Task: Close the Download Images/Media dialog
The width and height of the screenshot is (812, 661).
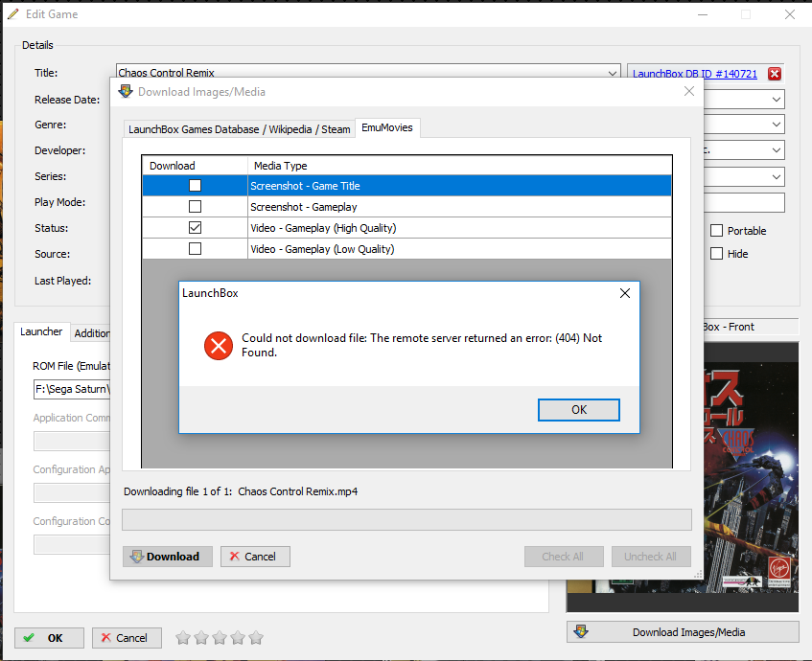Action: click(688, 92)
